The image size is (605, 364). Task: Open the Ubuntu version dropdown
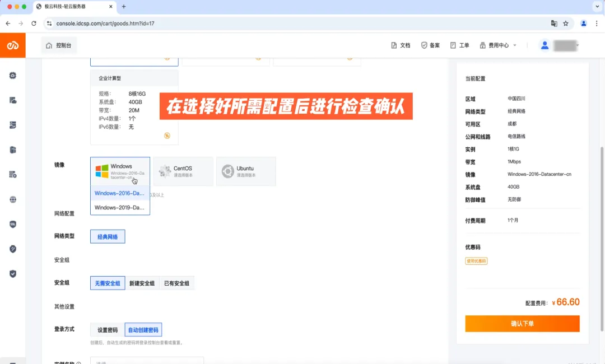click(x=246, y=171)
